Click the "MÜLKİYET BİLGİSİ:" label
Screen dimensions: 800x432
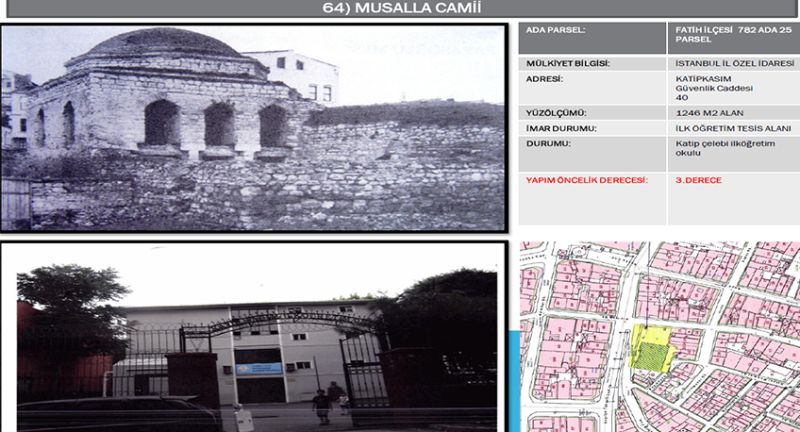click(568, 64)
